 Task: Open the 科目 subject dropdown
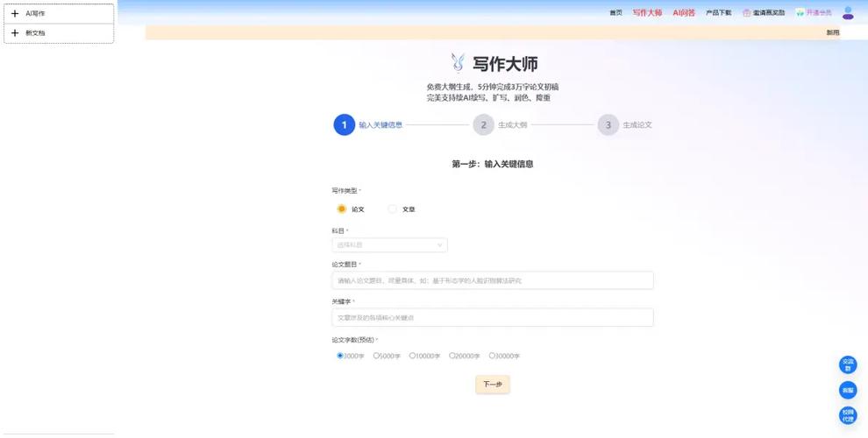389,245
